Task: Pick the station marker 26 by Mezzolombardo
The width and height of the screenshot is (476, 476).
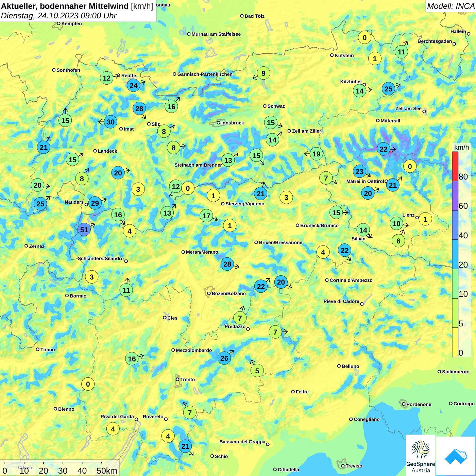Action: 224,358
